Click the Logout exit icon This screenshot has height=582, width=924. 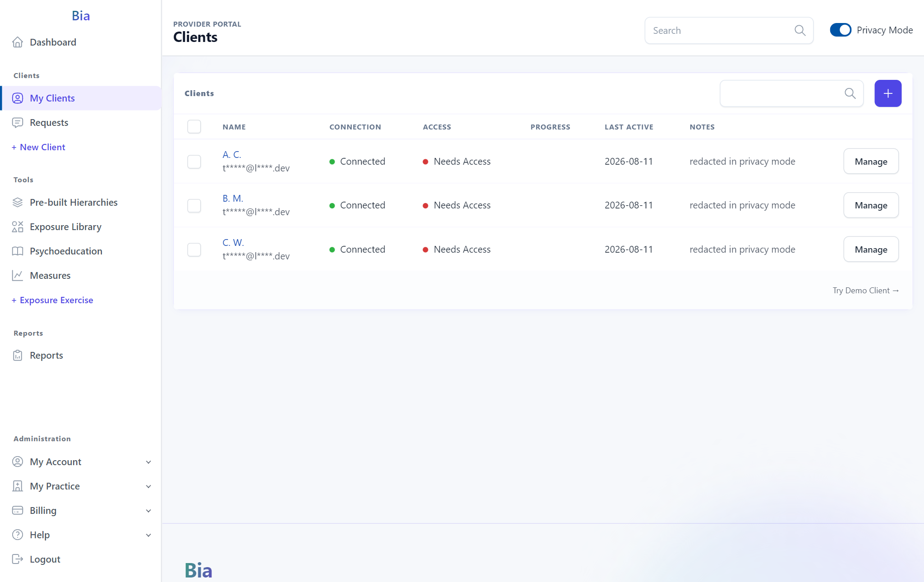[18, 559]
